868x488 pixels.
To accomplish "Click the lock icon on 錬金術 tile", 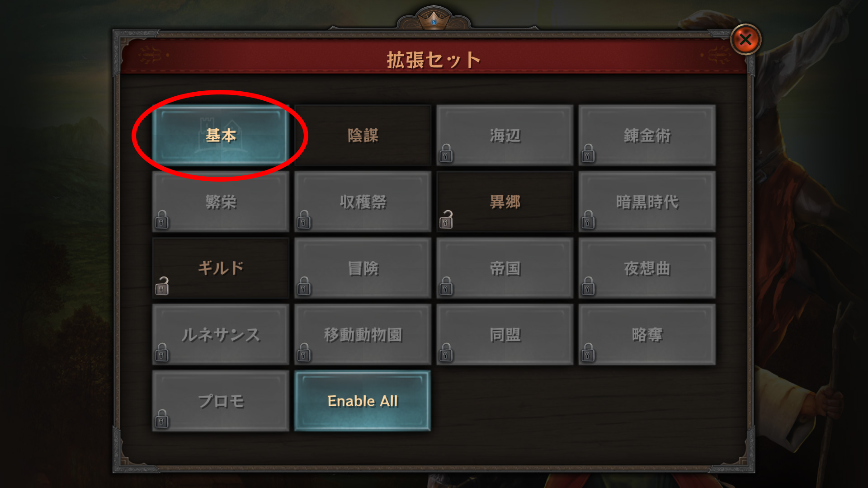I will pos(588,154).
